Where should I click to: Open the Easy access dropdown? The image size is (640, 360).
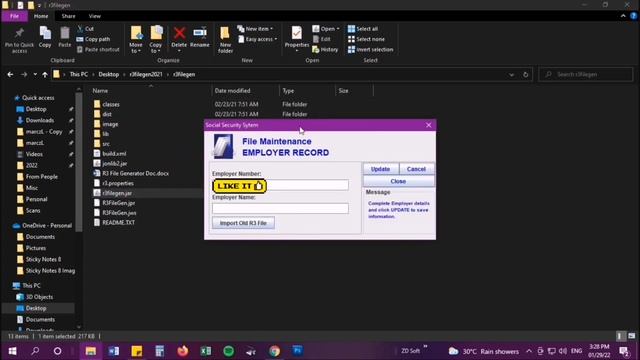click(x=258, y=39)
